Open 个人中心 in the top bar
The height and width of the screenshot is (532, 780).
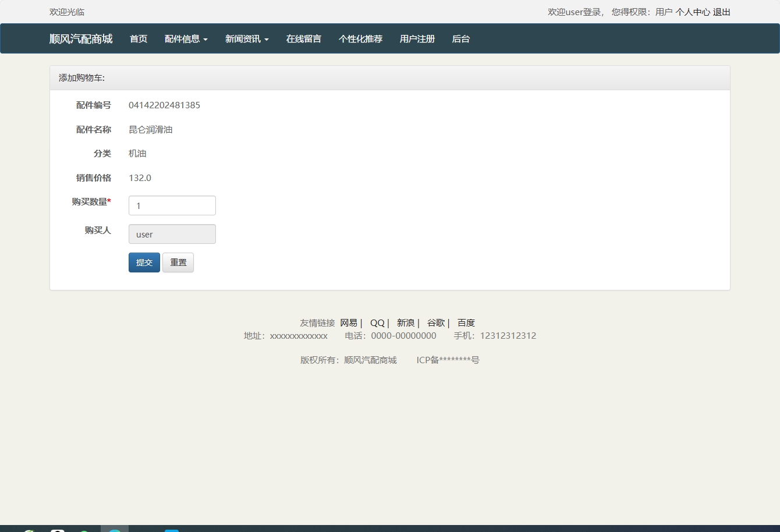pos(693,12)
